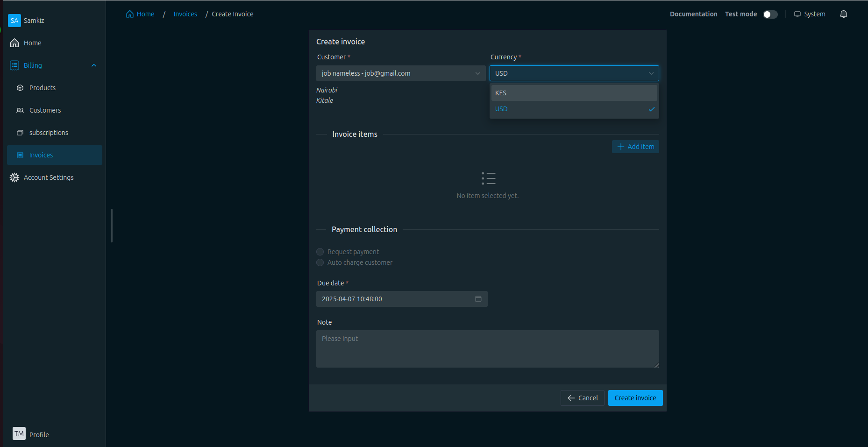Click the Customers people icon
The width and height of the screenshot is (868, 447).
tap(20, 110)
